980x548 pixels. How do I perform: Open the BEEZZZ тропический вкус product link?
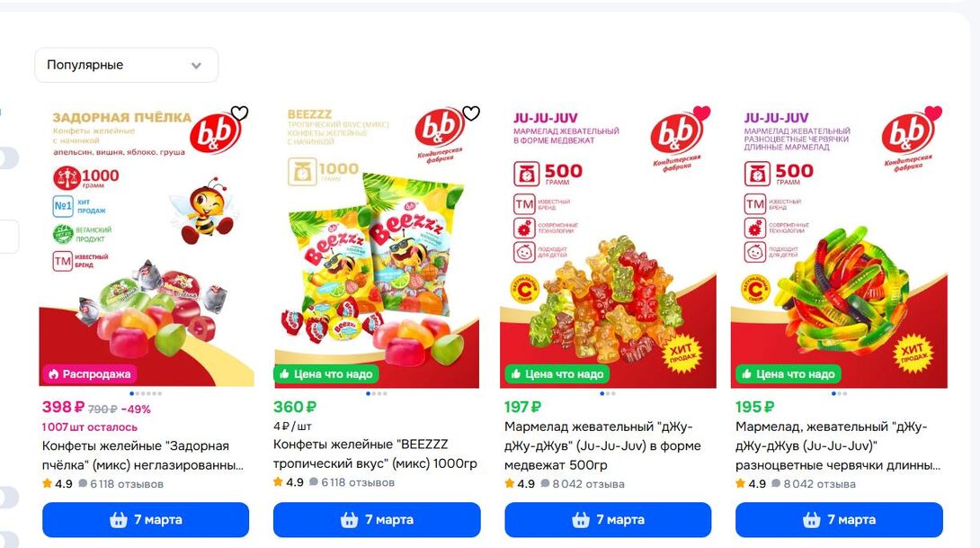coord(375,454)
